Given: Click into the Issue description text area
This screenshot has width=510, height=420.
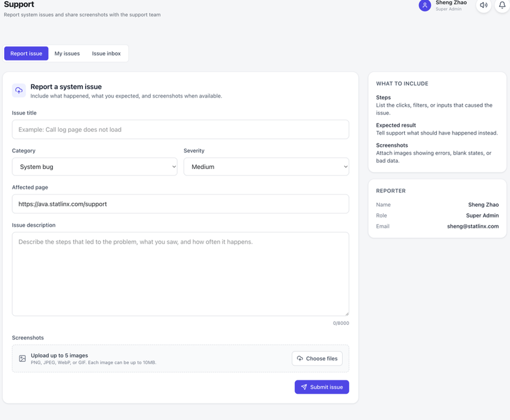Looking at the screenshot, I should [181, 274].
